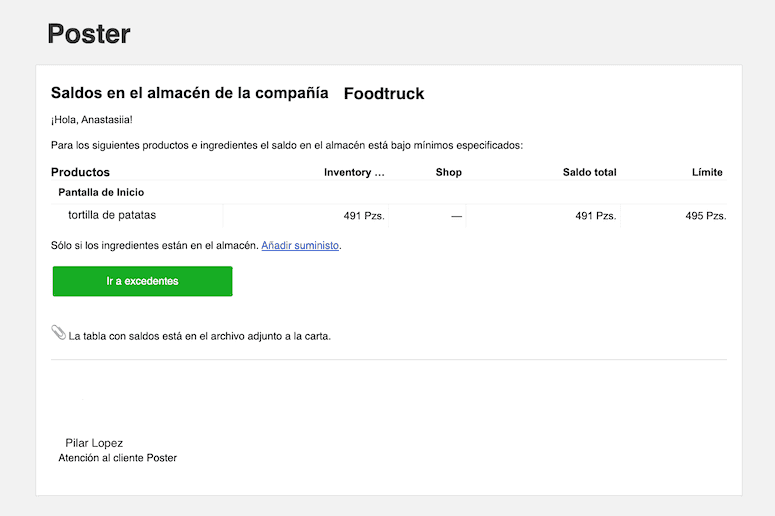Click the 495 Pzs. limit value
The image size is (775, 516).
point(706,216)
